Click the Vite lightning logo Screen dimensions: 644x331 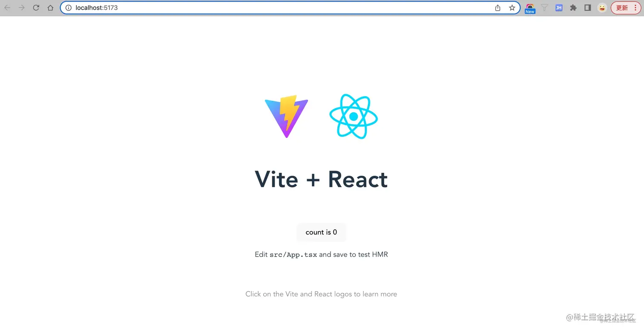(x=286, y=117)
